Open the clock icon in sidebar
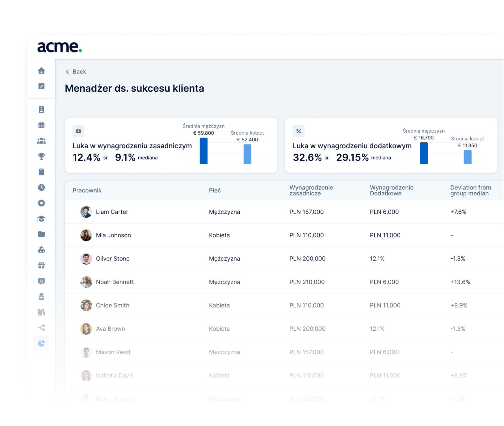The image size is (504, 426). [x=41, y=187]
